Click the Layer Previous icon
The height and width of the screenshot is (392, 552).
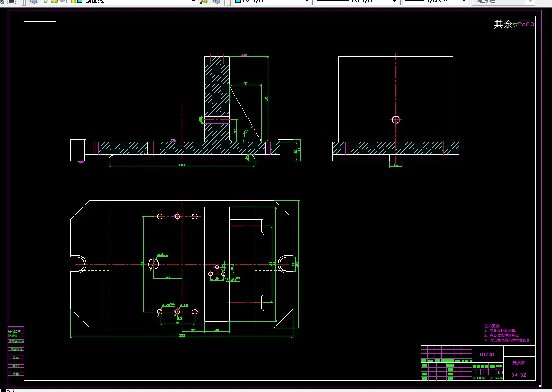pyautogui.click(x=216, y=2)
